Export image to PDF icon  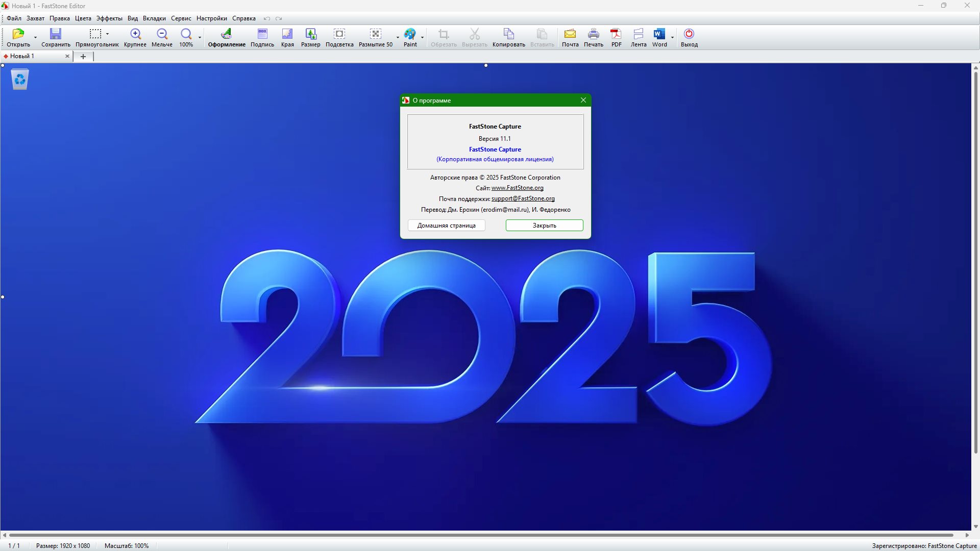pos(616,34)
